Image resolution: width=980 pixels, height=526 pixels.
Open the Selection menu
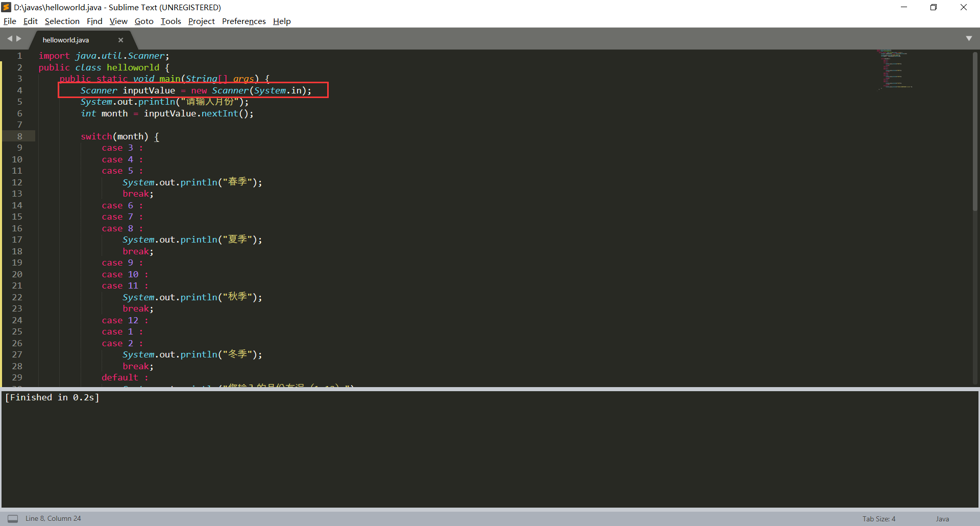pos(62,21)
